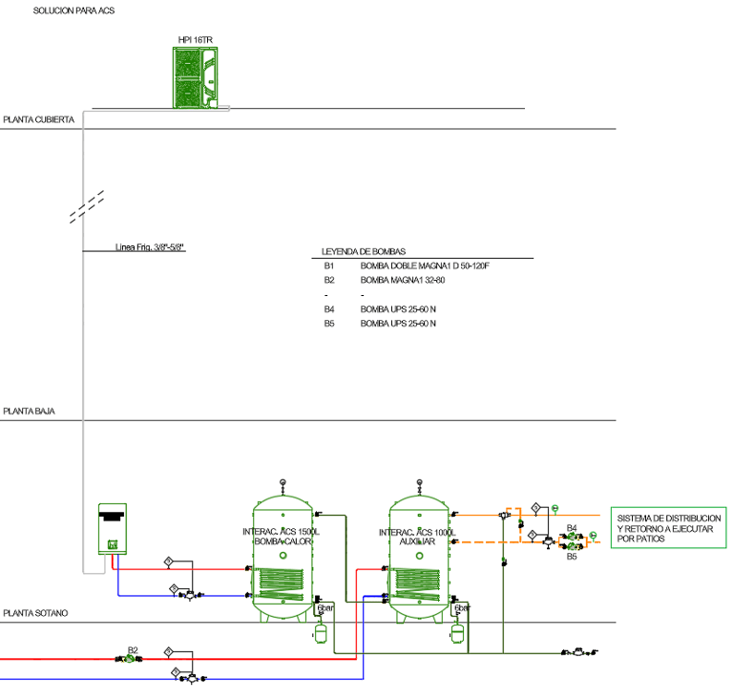Select the B5 pump symbol
Screen dimensions: 733x700
click(572, 545)
